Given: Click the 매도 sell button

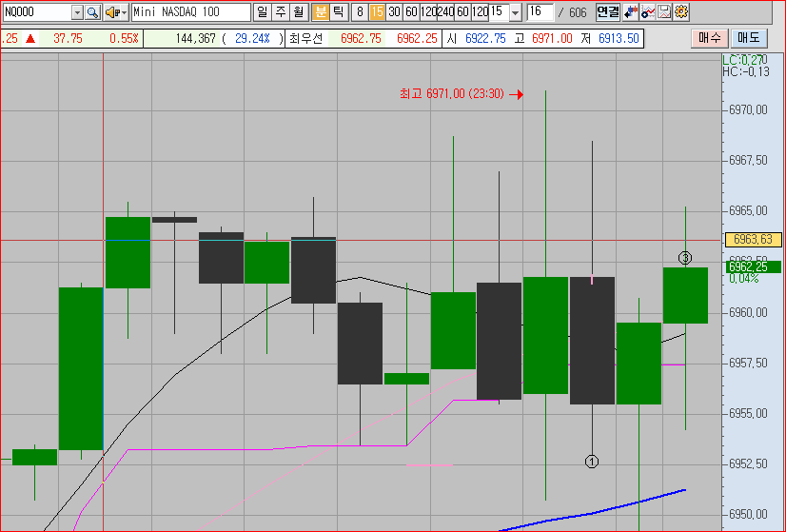Looking at the screenshot, I should click(749, 38).
